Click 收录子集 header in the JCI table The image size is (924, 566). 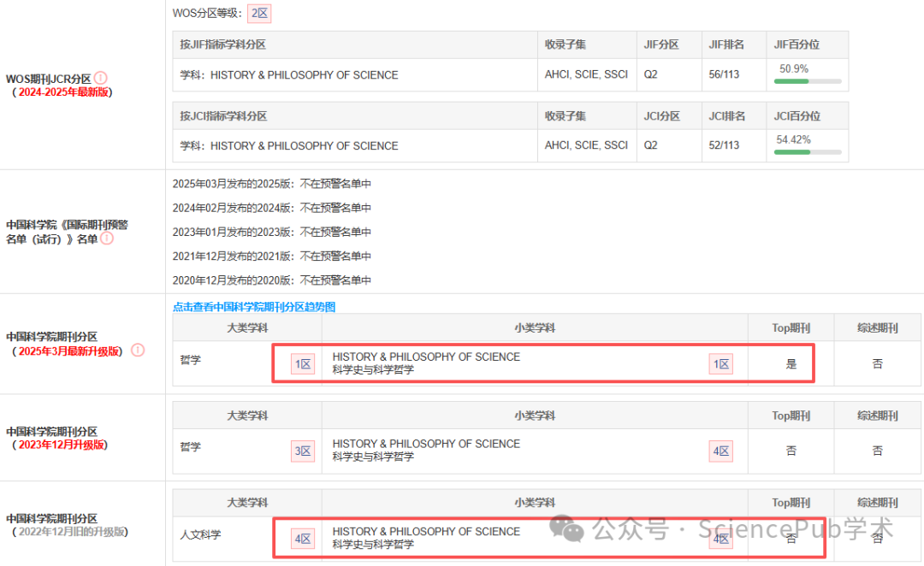tap(566, 116)
